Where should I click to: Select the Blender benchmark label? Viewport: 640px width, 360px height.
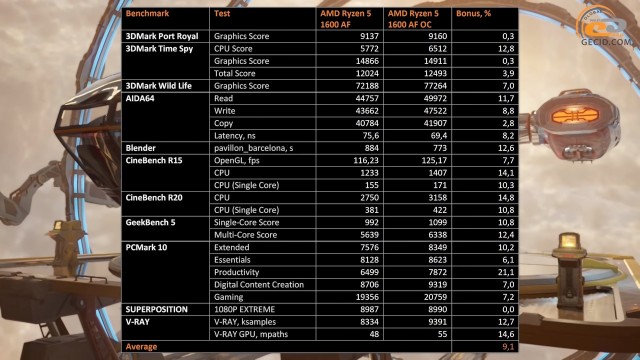[140, 148]
